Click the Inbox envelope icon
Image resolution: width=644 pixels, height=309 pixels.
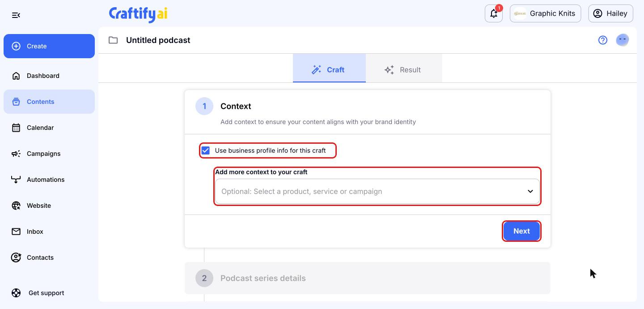tap(16, 232)
